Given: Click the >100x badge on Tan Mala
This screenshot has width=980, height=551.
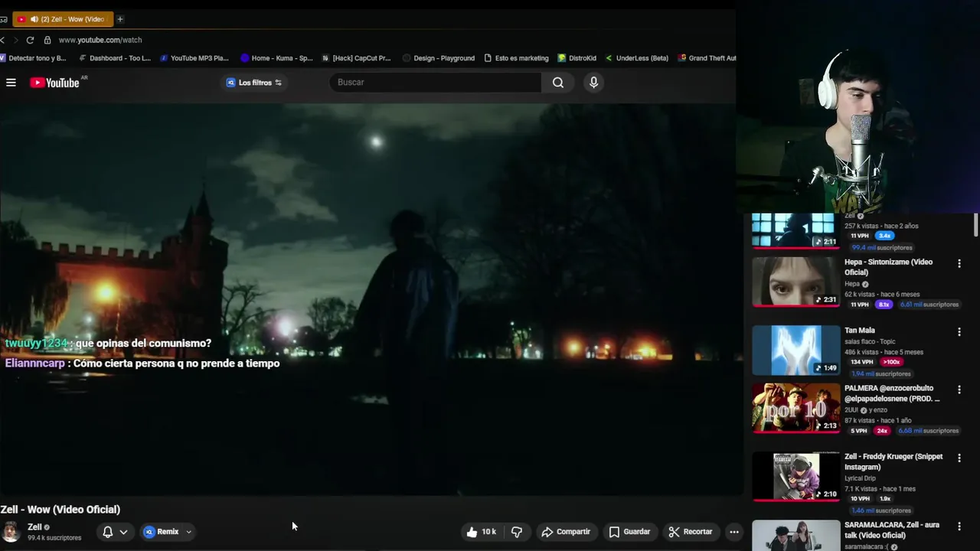Looking at the screenshot, I should click(x=891, y=362).
